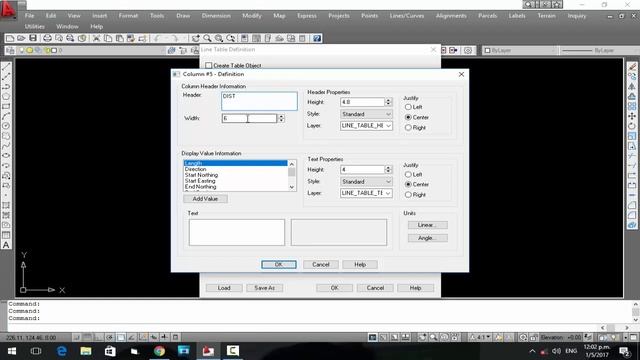Click the Plot printer icon
The height and width of the screenshot is (360, 640).
pyautogui.click(x=47, y=38)
